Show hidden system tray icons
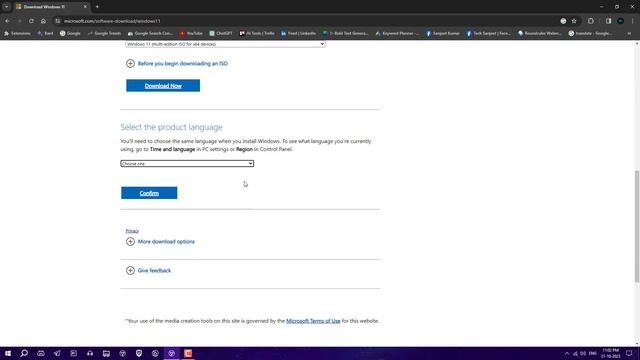This screenshot has width=640, height=360. point(567,353)
